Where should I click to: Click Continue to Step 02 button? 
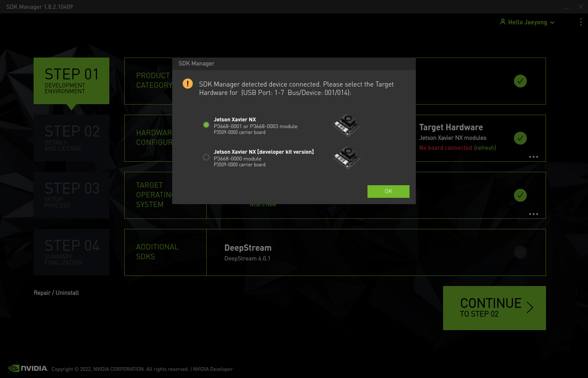494,308
